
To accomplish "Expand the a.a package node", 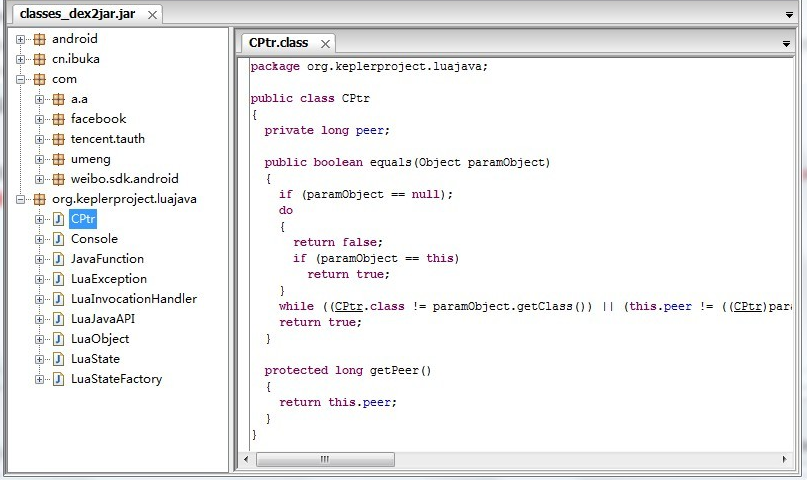I will pyautogui.click(x=40, y=99).
